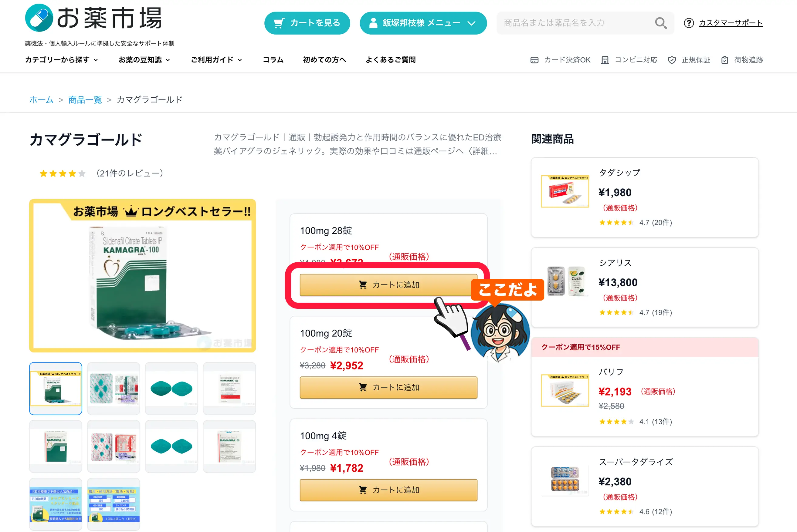Expand the カテゴリーから探す dropdown
This screenshot has height=532, width=797.
pyautogui.click(x=61, y=60)
